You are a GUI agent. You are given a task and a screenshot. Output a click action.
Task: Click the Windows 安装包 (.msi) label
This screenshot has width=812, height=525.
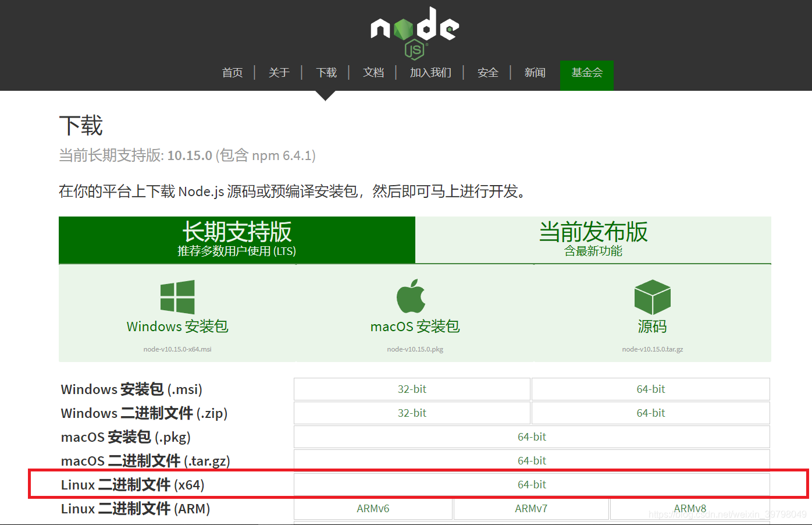(131, 389)
